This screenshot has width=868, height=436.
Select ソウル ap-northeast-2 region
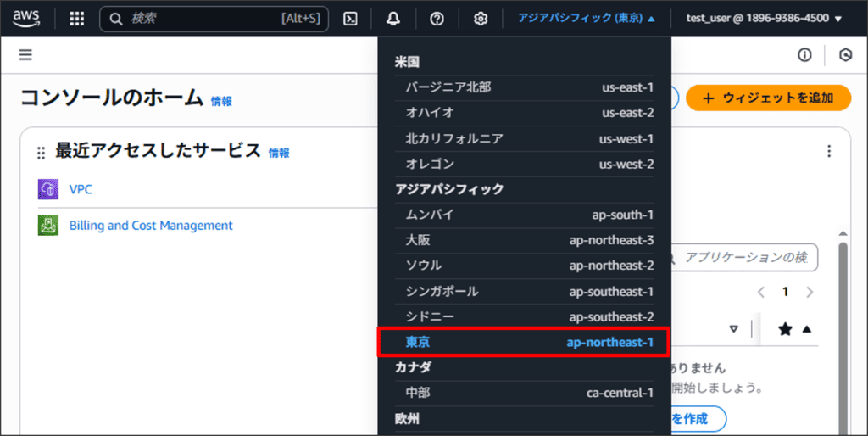[524, 266]
